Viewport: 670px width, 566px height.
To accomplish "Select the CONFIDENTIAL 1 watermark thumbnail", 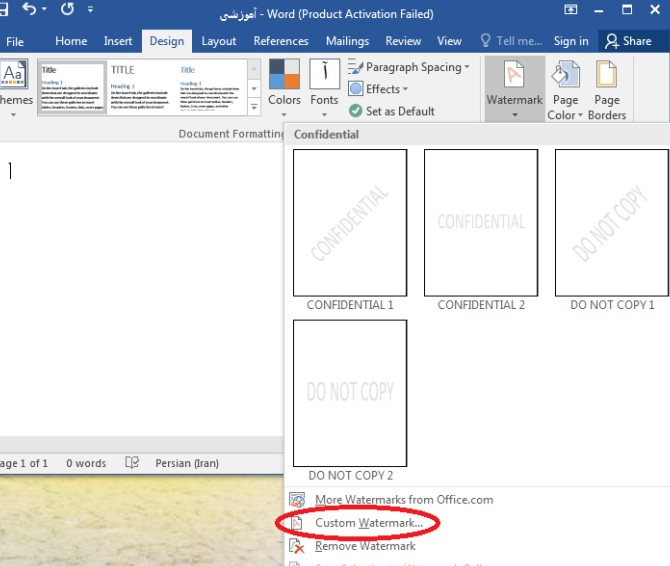I will coord(350,222).
